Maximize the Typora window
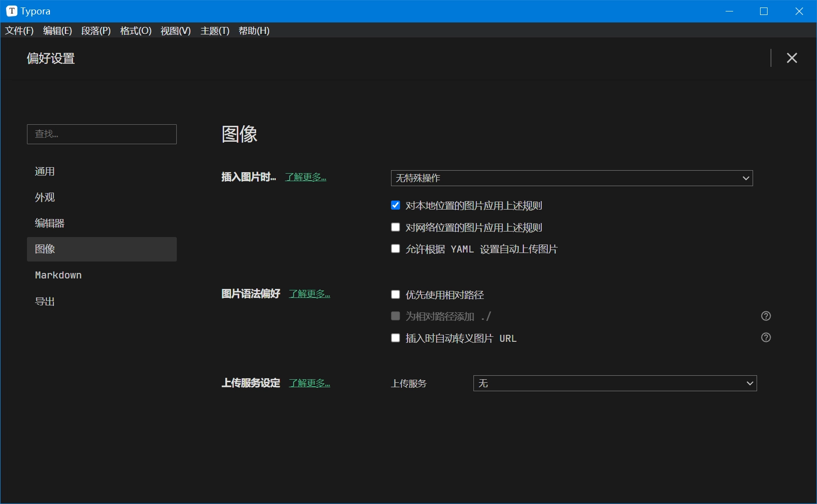 coord(764,11)
